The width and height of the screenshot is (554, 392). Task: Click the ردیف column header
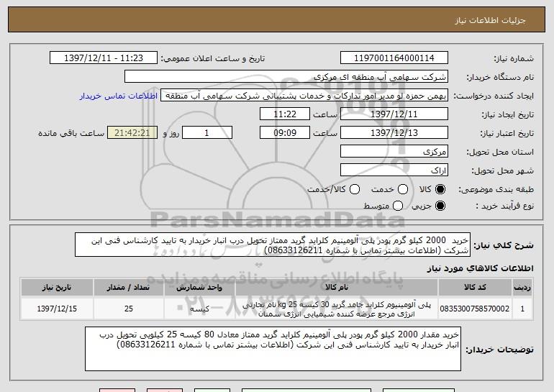click(x=522, y=288)
